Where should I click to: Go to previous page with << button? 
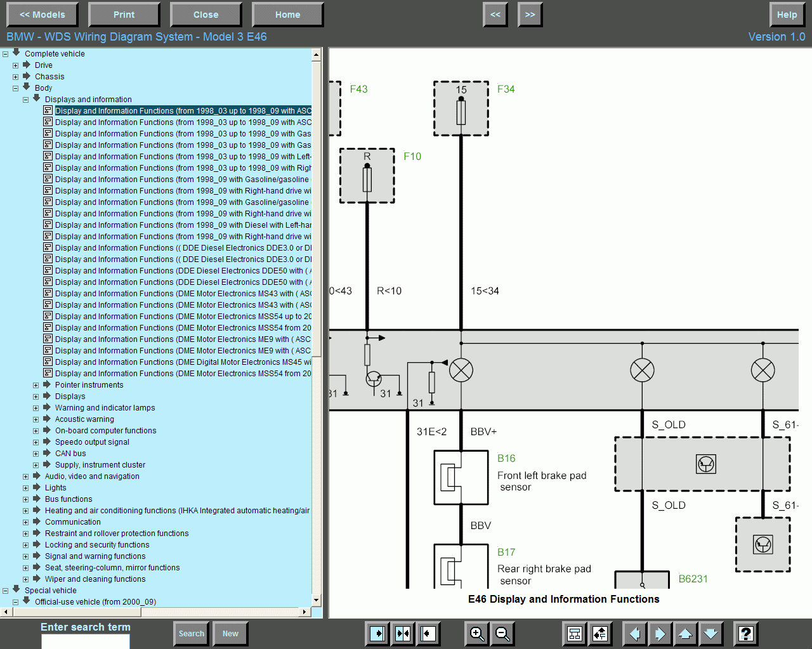tap(495, 15)
